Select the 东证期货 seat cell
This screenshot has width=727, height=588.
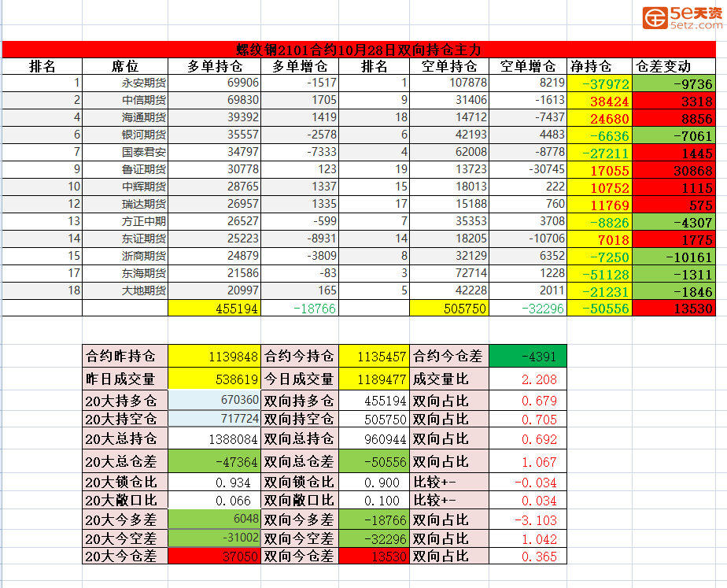pos(125,239)
